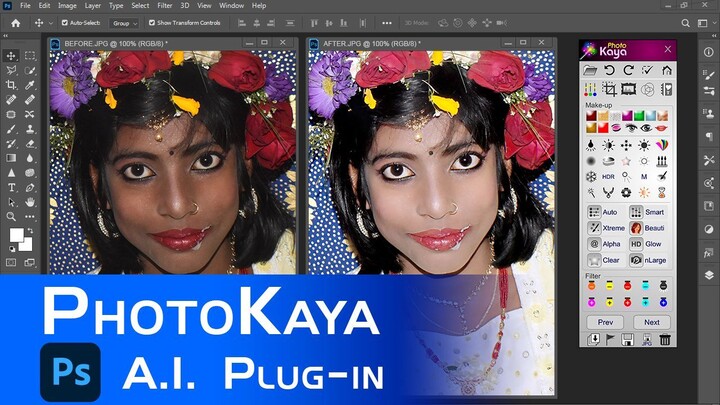Toggle the Quick Mask mode button

11,263
